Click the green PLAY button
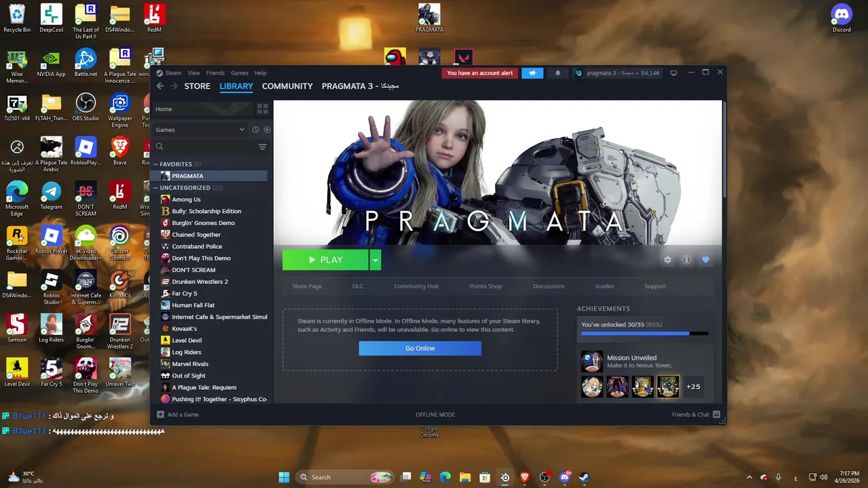Image resolution: width=868 pixels, height=488 pixels. [x=325, y=260]
